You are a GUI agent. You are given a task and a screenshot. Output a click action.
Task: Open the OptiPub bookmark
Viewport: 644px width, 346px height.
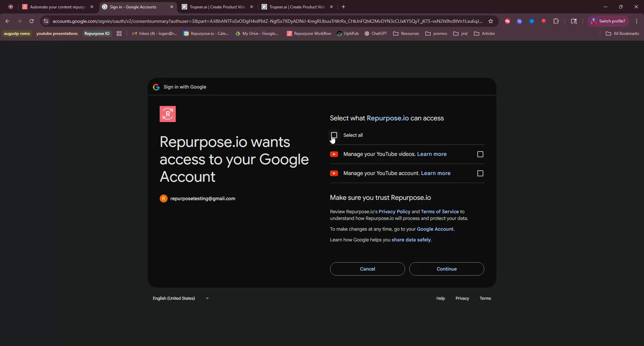point(348,34)
